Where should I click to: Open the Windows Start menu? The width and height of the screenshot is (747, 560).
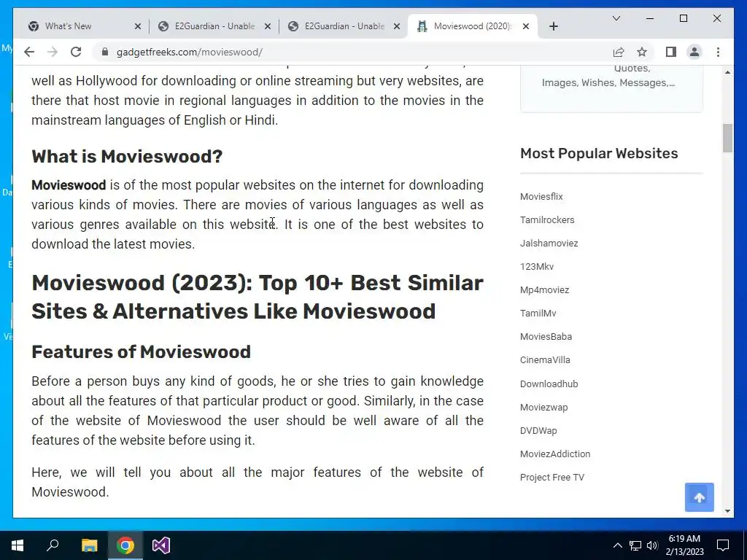coord(18,545)
